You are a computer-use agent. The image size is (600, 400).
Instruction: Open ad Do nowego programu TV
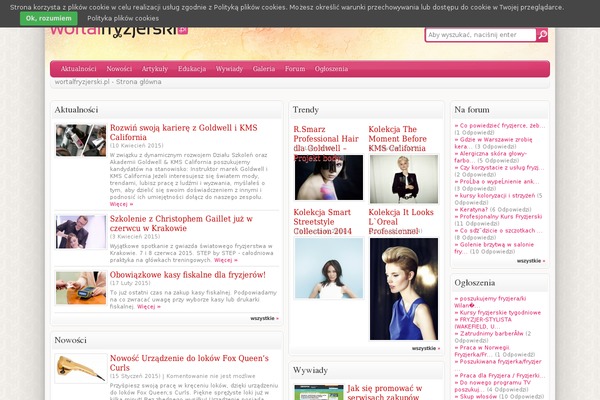[x=493, y=386]
